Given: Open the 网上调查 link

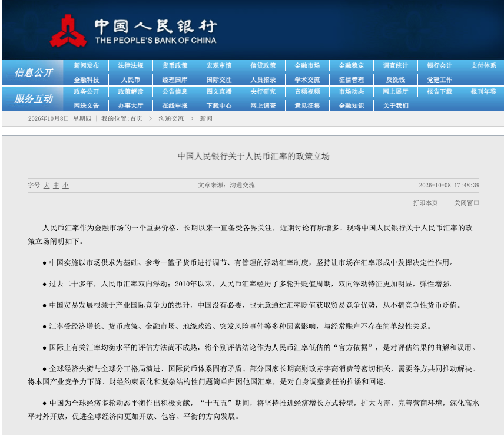Looking at the screenshot, I should click(263, 106).
